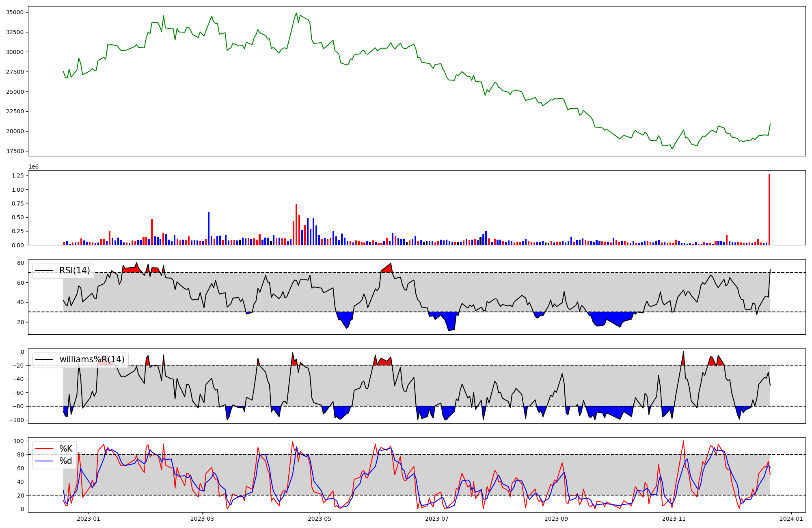This screenshot has height=528, width=812.
Task: Click the RSI(14) legend entry
Action: [x=74, y=270]
